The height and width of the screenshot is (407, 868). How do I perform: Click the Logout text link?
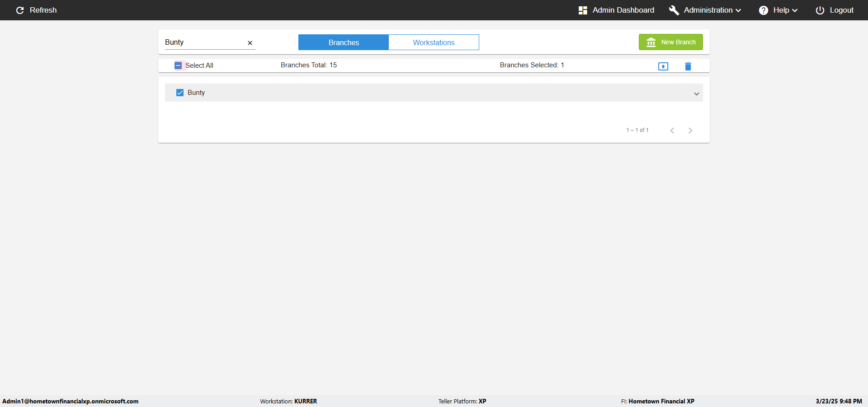point(842,10)
